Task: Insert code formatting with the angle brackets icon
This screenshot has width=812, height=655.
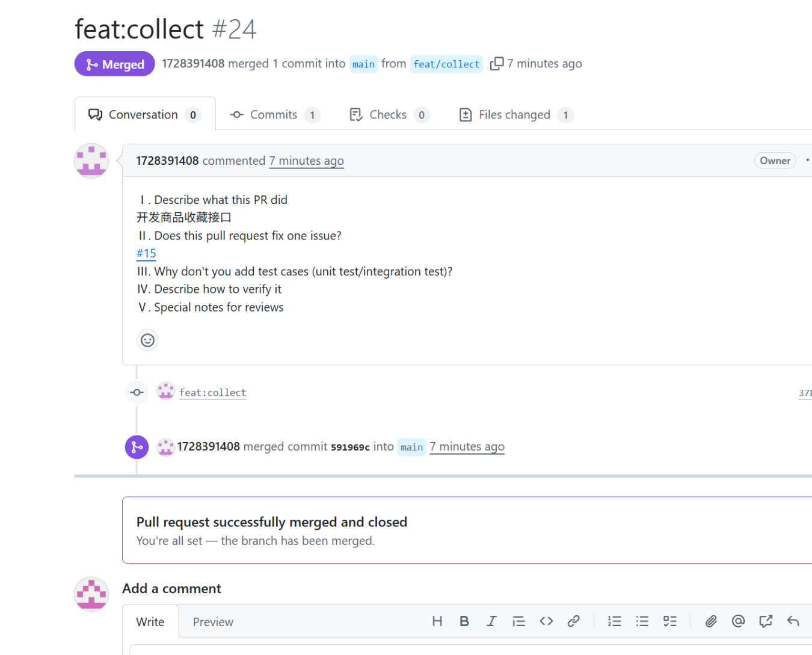Action: tap(546, 621)
